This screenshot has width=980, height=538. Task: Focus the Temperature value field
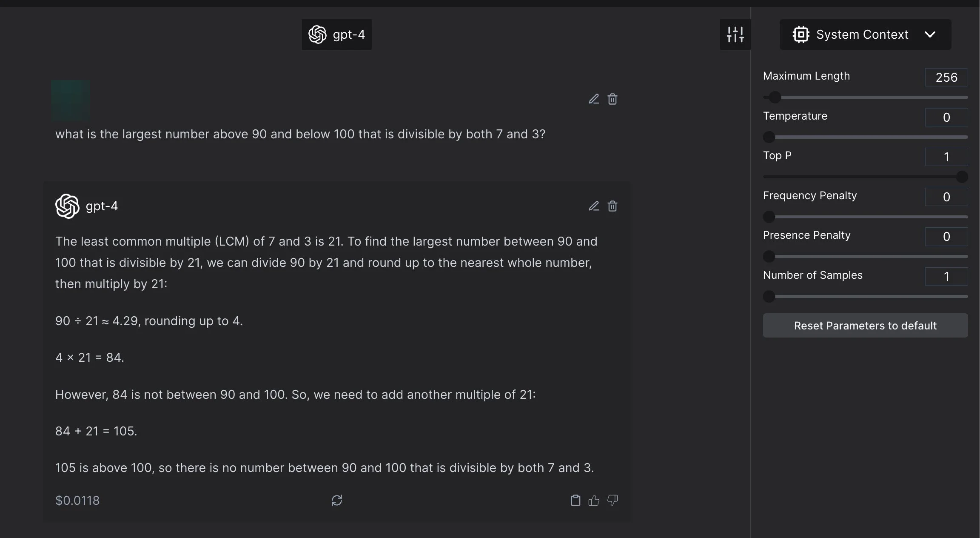click(946, 117)
